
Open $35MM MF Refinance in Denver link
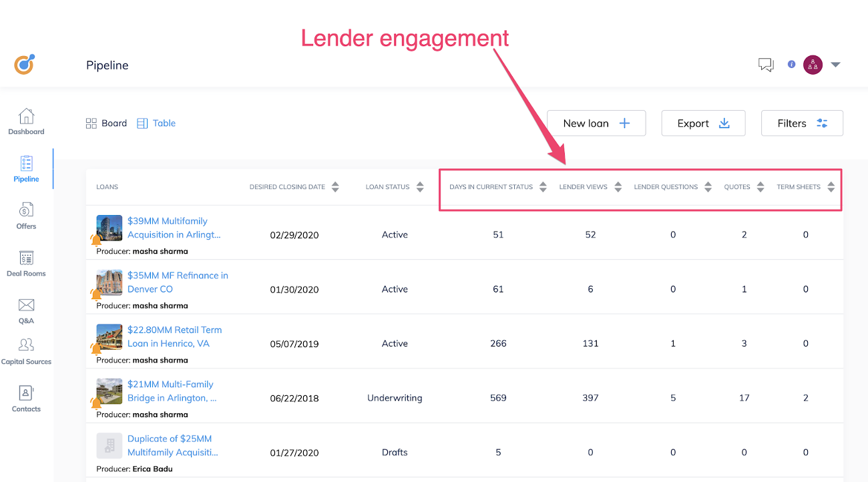[x=178, y=282]
